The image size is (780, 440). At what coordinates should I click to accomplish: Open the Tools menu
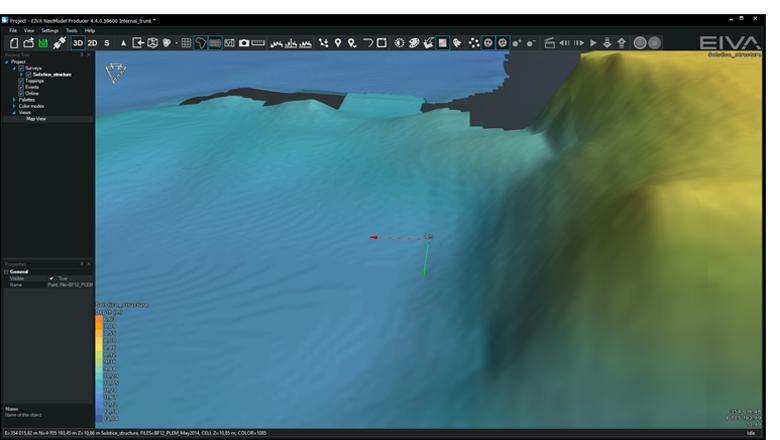coord(71,31)
